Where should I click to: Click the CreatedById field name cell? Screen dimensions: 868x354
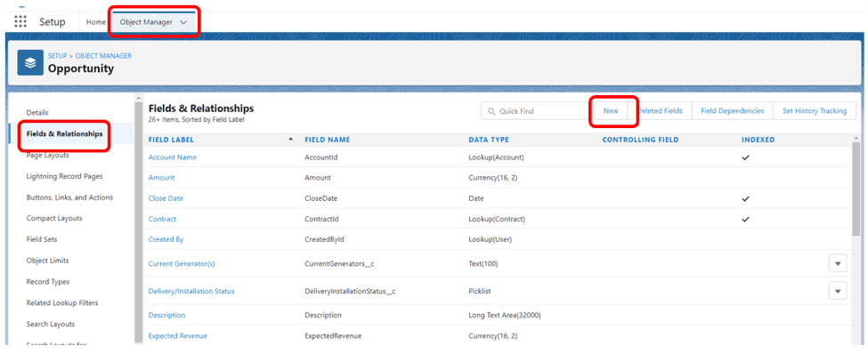coord(324,240)
